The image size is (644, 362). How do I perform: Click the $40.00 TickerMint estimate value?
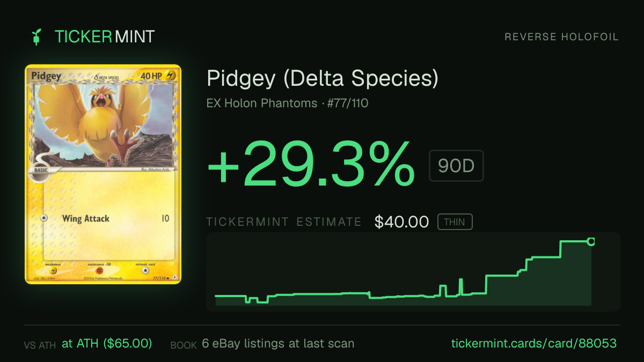pyautogui.click(x=402, y=222)
